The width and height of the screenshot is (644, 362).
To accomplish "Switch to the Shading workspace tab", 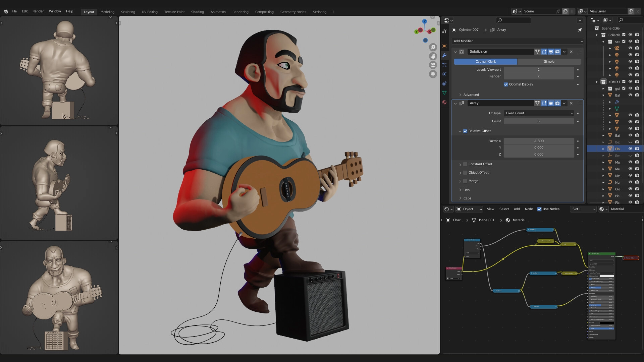I will click(x=198, y=12).
